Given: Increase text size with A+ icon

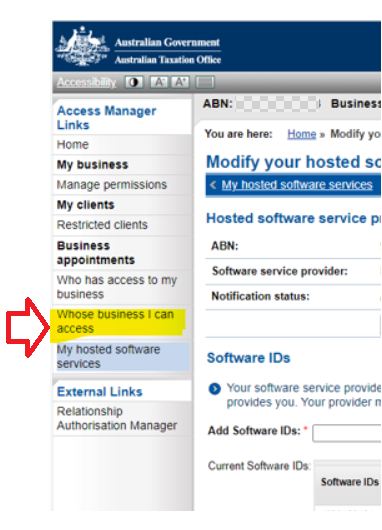Looking at the screenshot, I should coord(180,82).
